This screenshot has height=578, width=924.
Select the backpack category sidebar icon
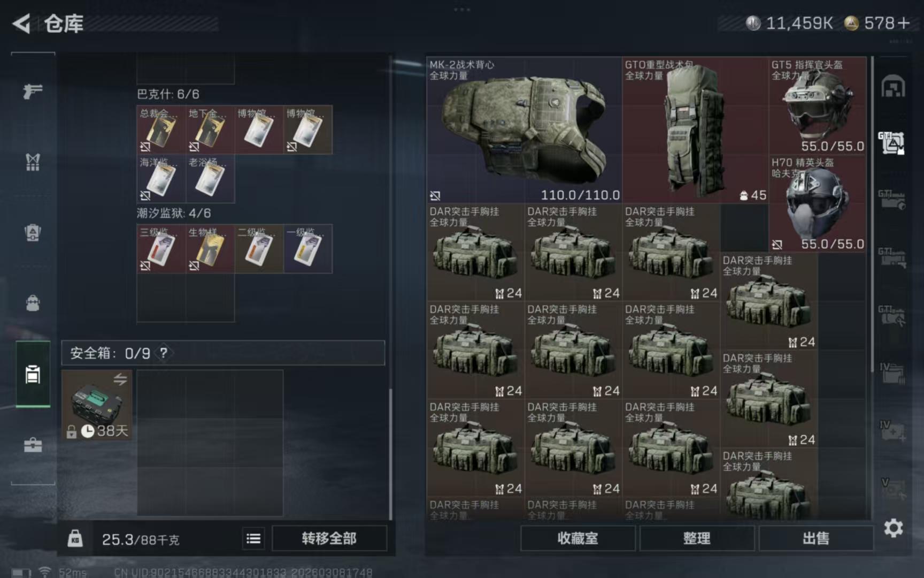pyautogui.click(x=33, y=233)
